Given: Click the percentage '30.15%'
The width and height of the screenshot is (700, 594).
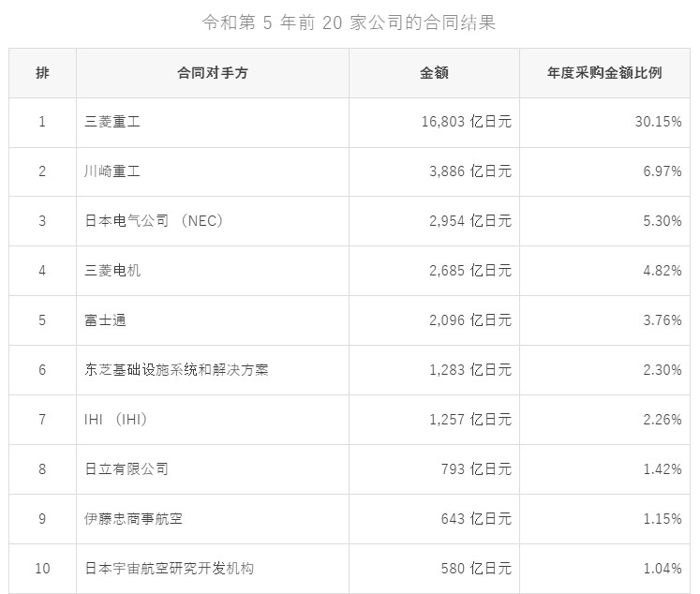Looking at the screenshot, I should [x=658, y=122].
